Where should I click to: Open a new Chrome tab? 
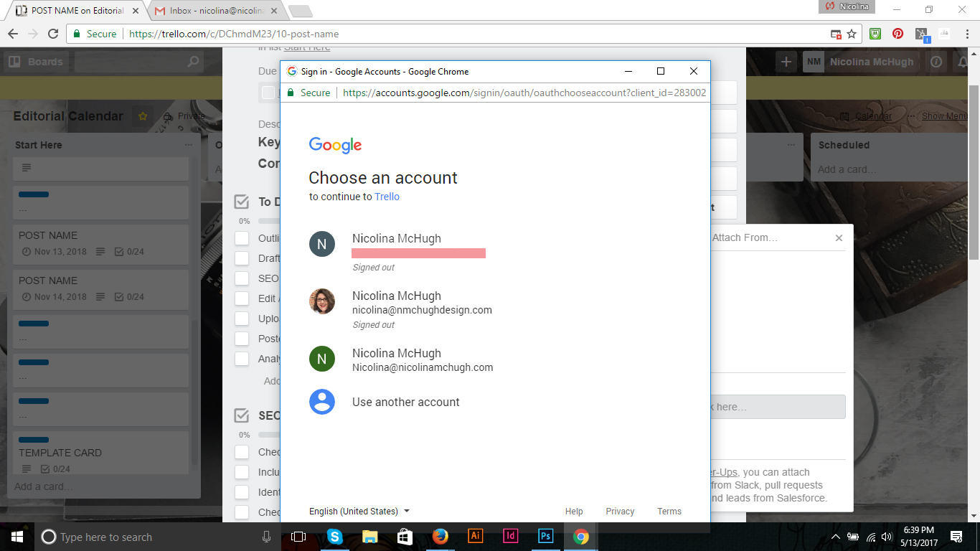pos(300,11)
